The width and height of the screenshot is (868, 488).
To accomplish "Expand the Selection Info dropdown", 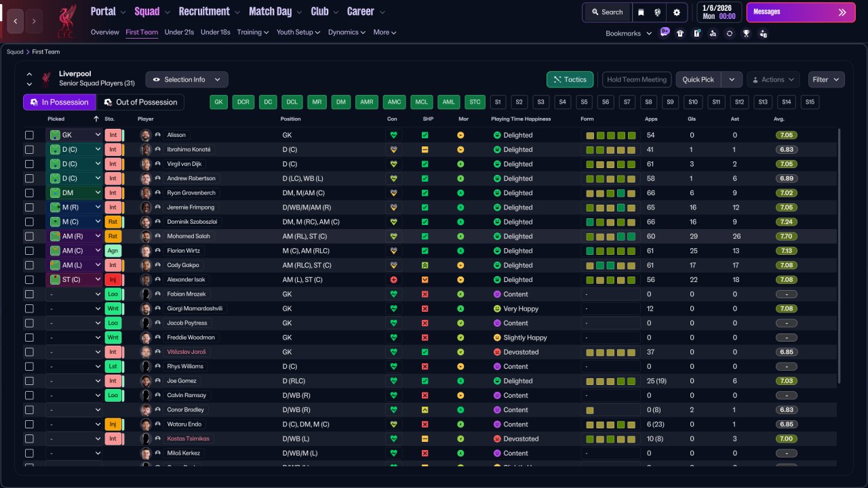I will (186, 79).
